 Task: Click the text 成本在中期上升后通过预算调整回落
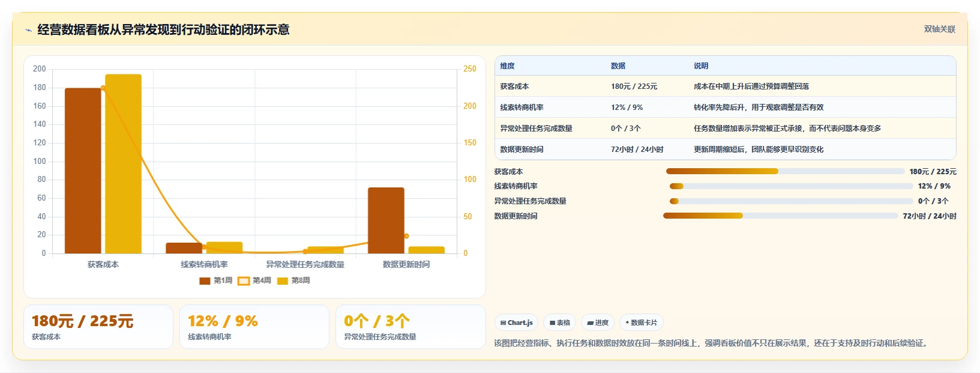pyautogui.click(x=751, y=86)
